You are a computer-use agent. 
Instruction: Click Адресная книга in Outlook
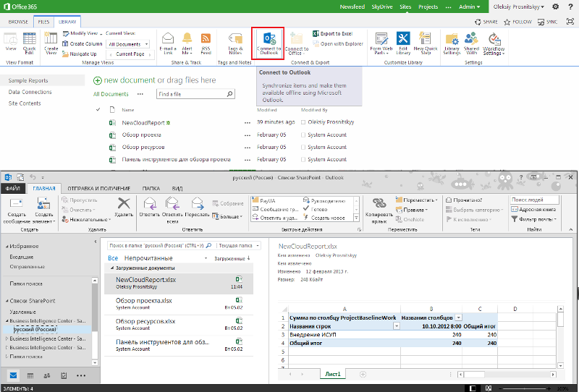(x=533, y=209)
